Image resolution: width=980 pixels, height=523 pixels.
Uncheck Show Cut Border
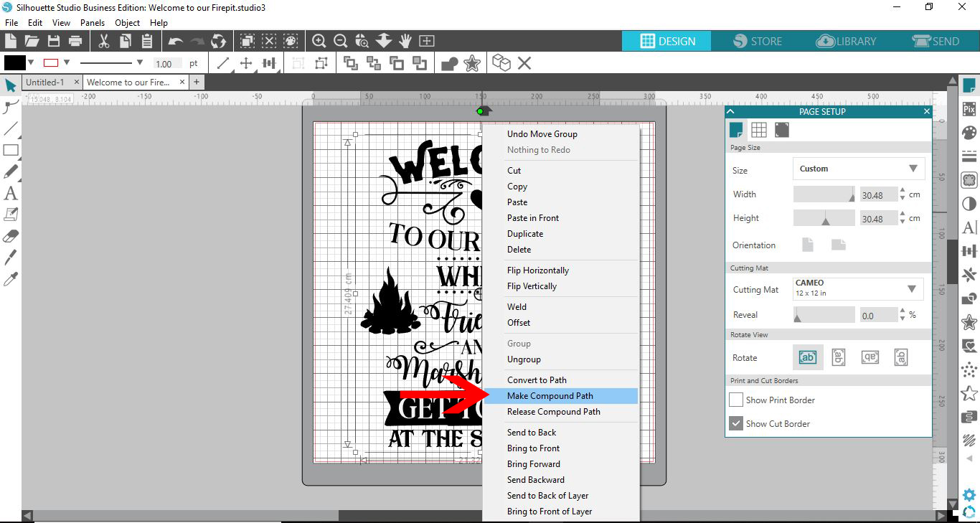(735, 423)
